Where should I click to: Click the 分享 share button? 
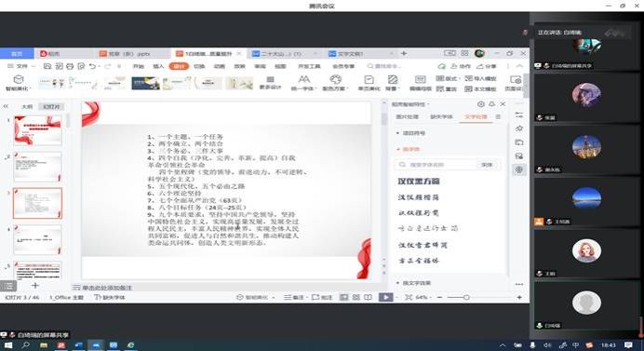[x=488, y=66]
